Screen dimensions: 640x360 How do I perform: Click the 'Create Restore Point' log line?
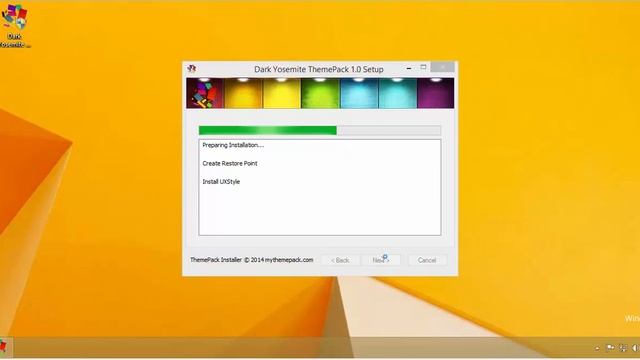pyautogui.click(x=230, y=163)
